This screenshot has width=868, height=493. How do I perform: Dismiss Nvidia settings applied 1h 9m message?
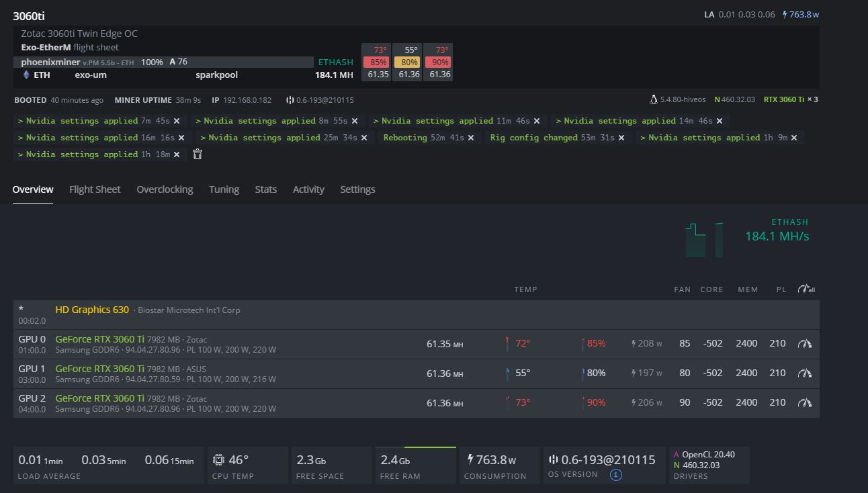[x=794, y=138]
